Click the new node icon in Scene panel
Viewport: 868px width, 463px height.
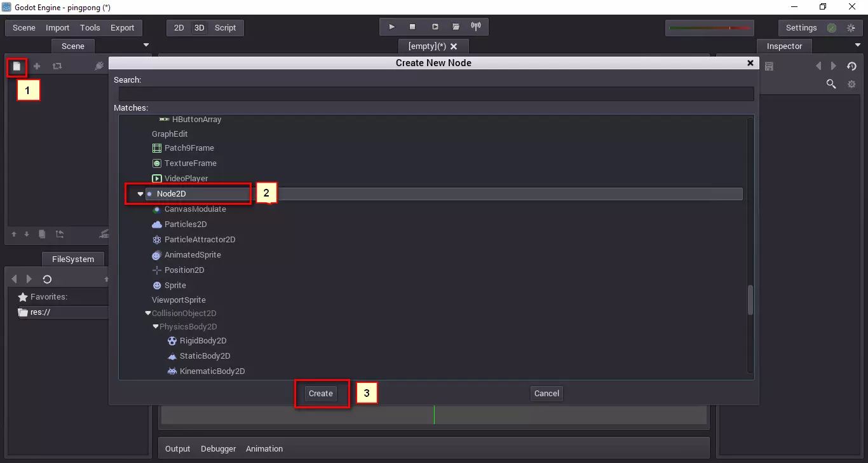click(x=17, y=66)
